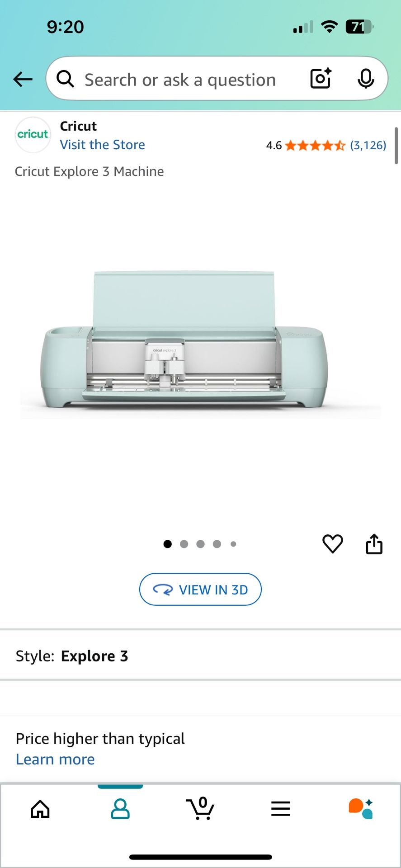Image resolution: width=401 pixels, height=868 pixels.
Task: Add item to wishlist heart icon
Action: point(333,543)
